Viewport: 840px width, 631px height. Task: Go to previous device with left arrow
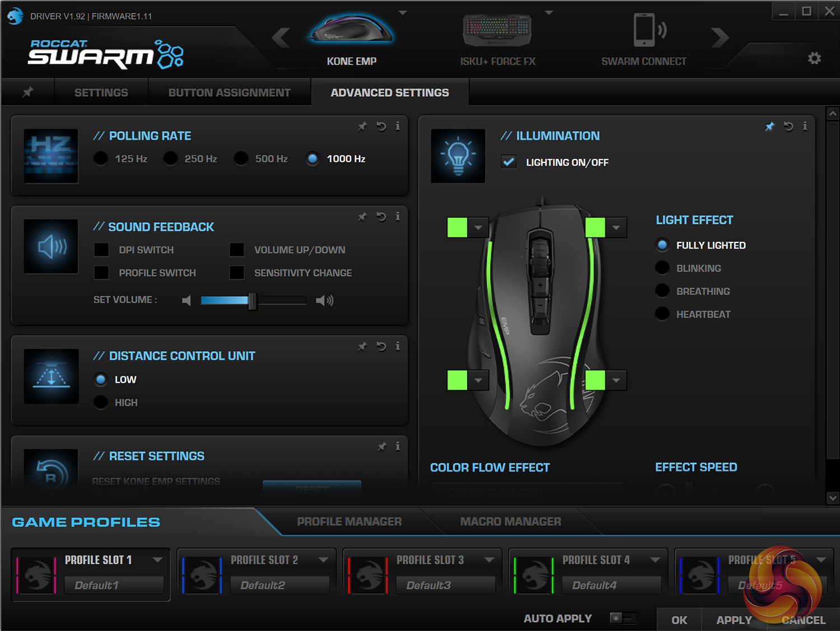(281, 38)
